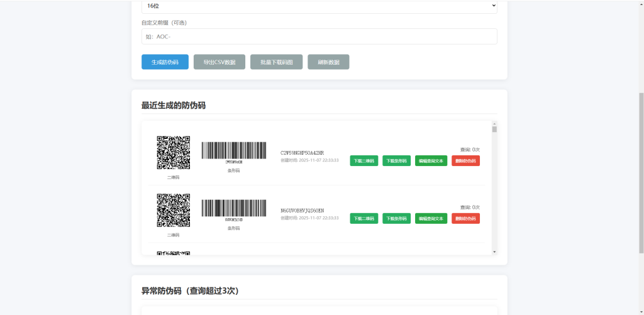The image size is (644, 315).
Task: Click QR code image for N6GUV0BHVJQS60EN
Action: (x=173, y=210)
